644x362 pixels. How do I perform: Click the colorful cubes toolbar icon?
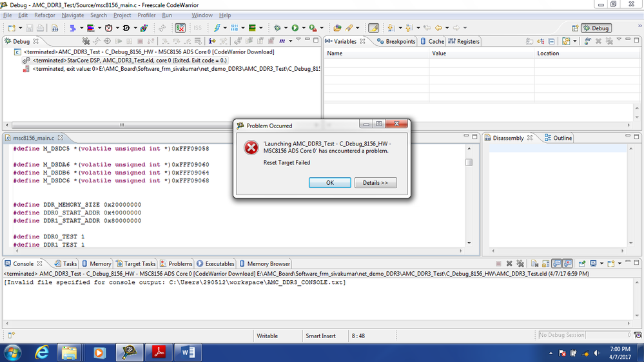(x=144, y=28)
